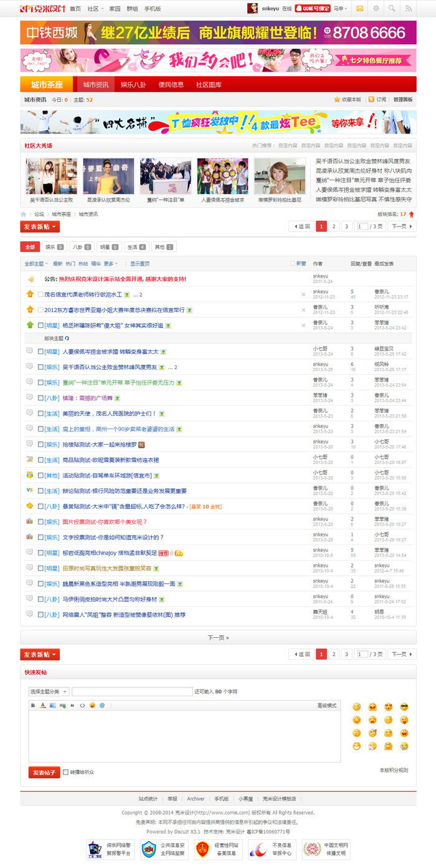436x868 pixels.
Task: Click the home icon in the breadcrumb
Action: pos(24,214)
